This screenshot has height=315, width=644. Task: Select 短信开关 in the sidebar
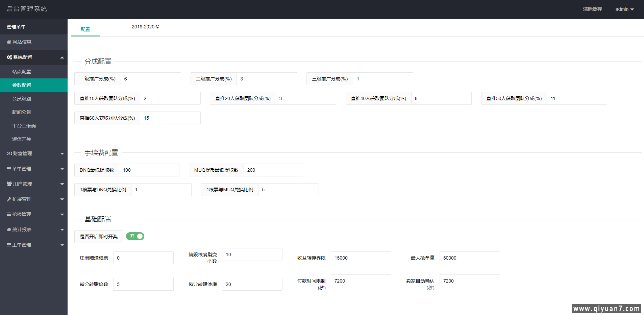click(21, 139)
